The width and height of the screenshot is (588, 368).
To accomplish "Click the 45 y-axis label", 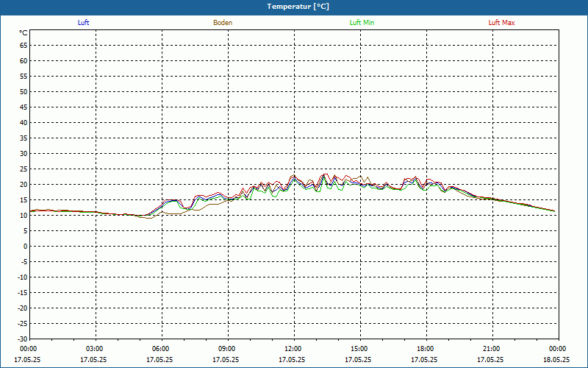I will point(24,107).
